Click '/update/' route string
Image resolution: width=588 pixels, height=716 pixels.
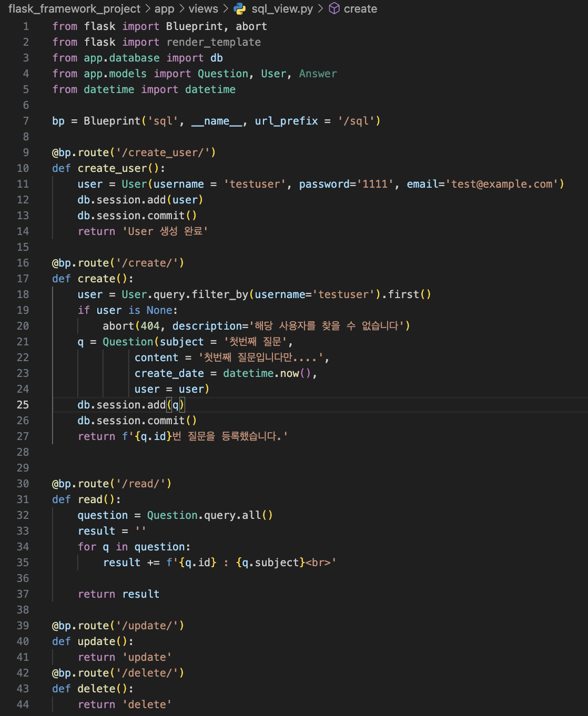[x=150, y=626]
